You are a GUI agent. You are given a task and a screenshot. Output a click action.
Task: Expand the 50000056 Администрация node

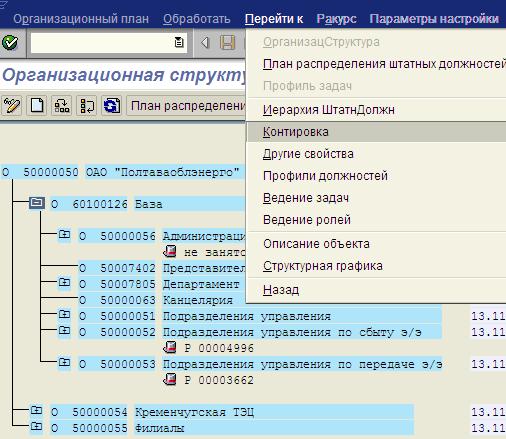[64, 235]
